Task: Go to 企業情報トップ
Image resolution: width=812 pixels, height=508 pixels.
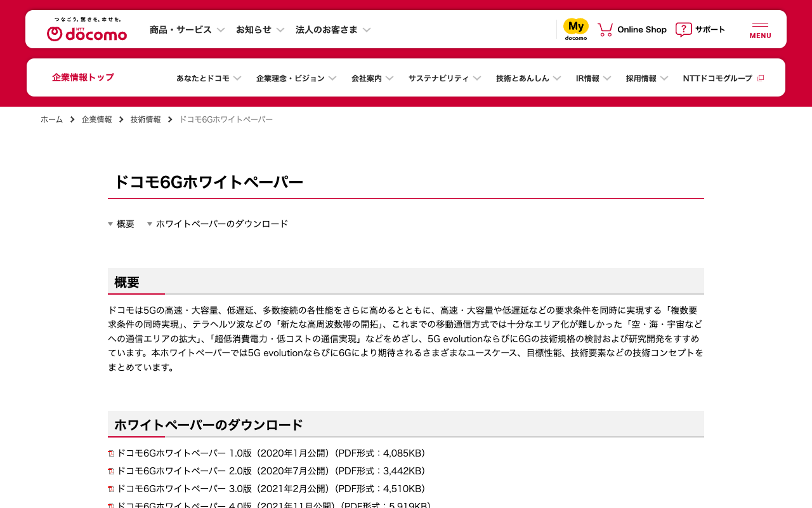Action: pyautogui.click(x=83, y=77)
